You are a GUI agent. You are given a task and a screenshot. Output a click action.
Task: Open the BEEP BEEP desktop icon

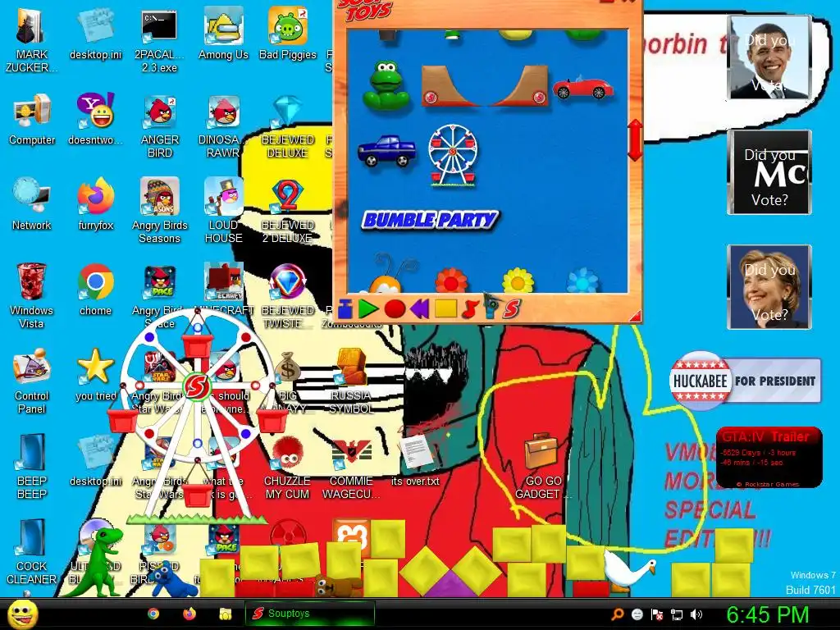point(32,466)
